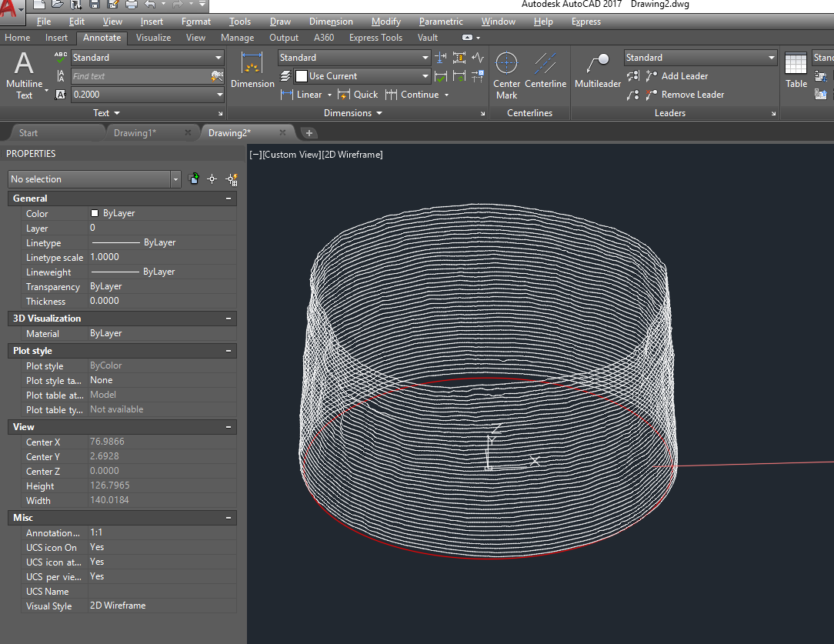Open the Parametric menu

coord(441,22)
